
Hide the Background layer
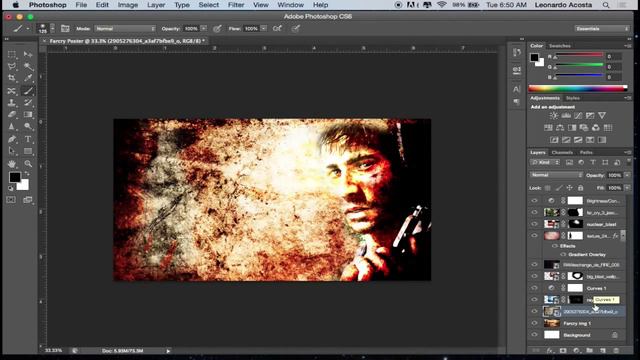pos(534,335)
